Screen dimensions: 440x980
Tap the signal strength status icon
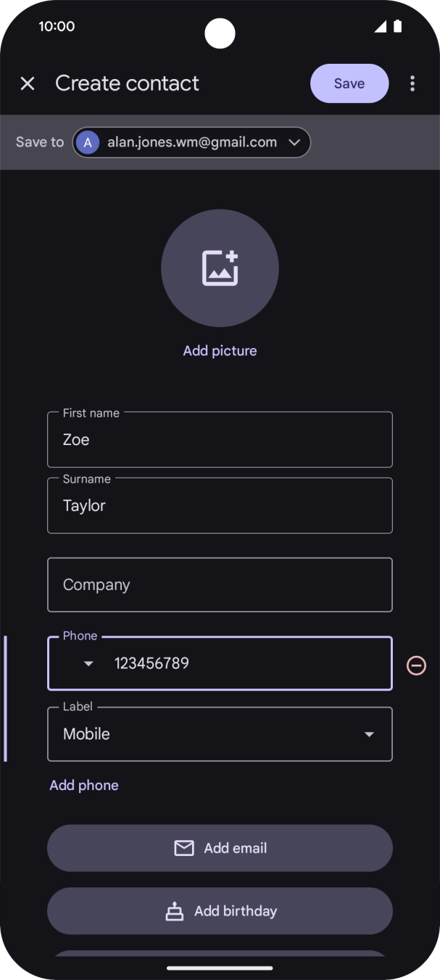[x=381, y=26]
